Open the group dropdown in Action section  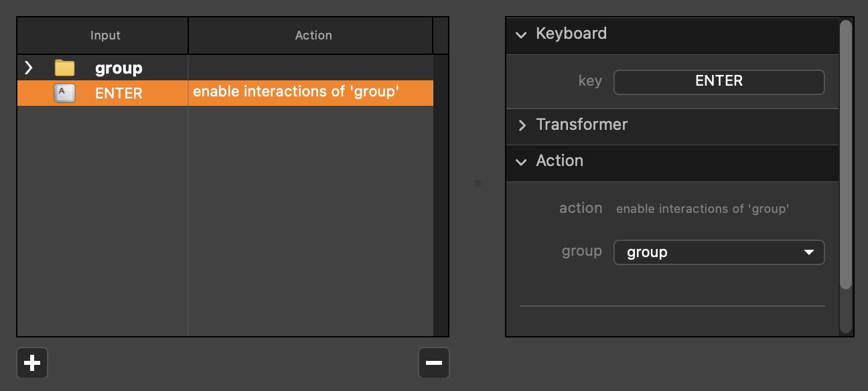click(x=719, y=252)
